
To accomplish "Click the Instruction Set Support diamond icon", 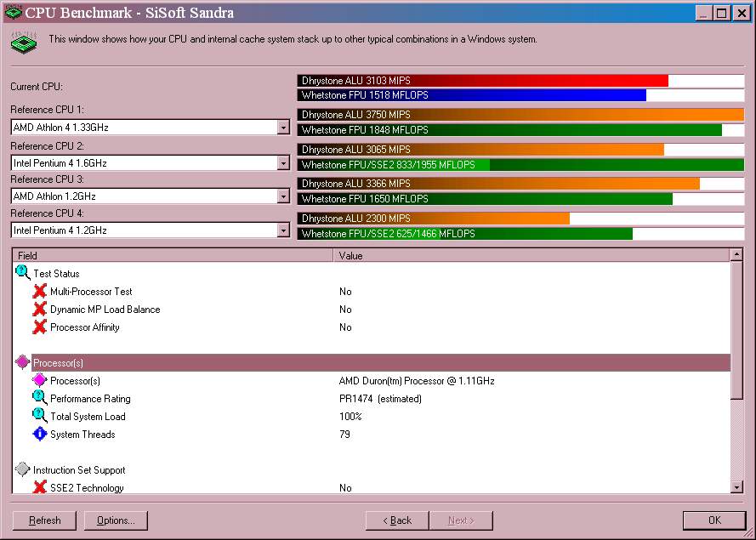I will (x=23, y=469).
